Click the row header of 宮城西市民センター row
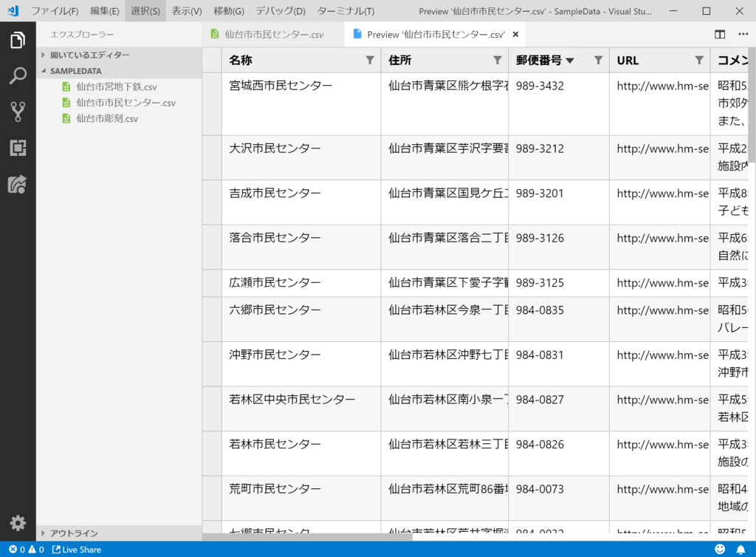 [x=212, y=104]
